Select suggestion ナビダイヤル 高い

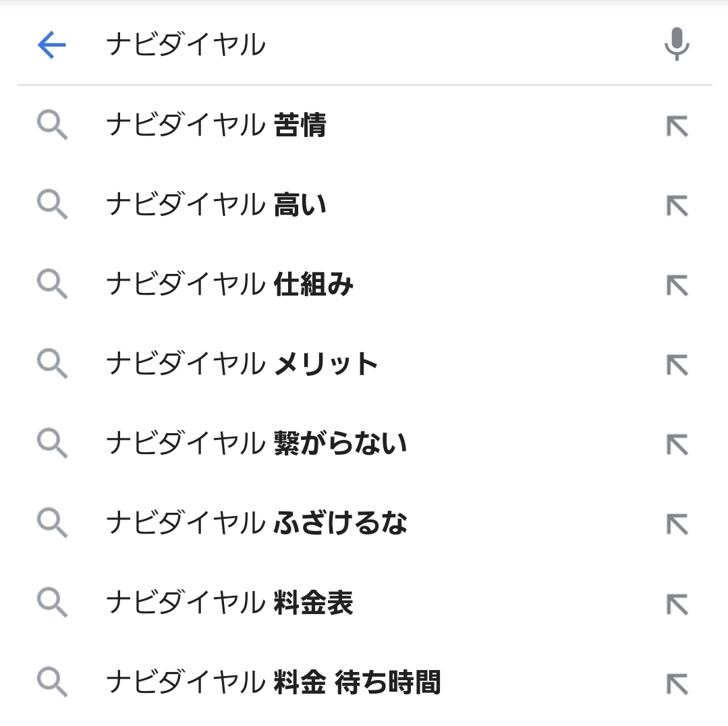[x=216, y=204]
